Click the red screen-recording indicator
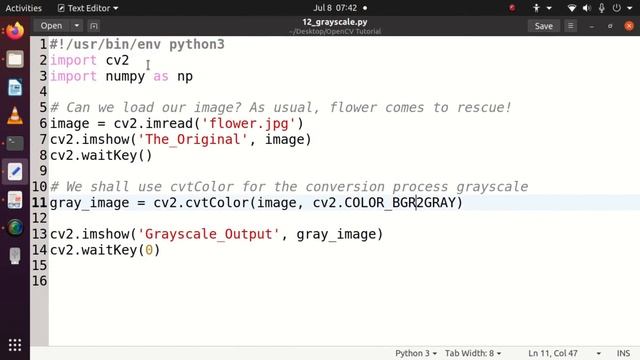Screen dimensions: 640x360 (512, 8)
